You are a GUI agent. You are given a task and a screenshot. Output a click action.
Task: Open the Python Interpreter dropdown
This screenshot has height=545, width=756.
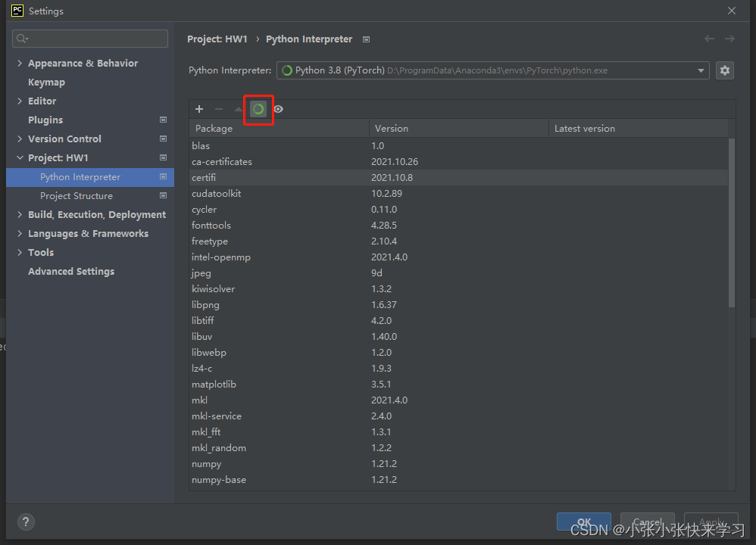click(x=492, y=70)
